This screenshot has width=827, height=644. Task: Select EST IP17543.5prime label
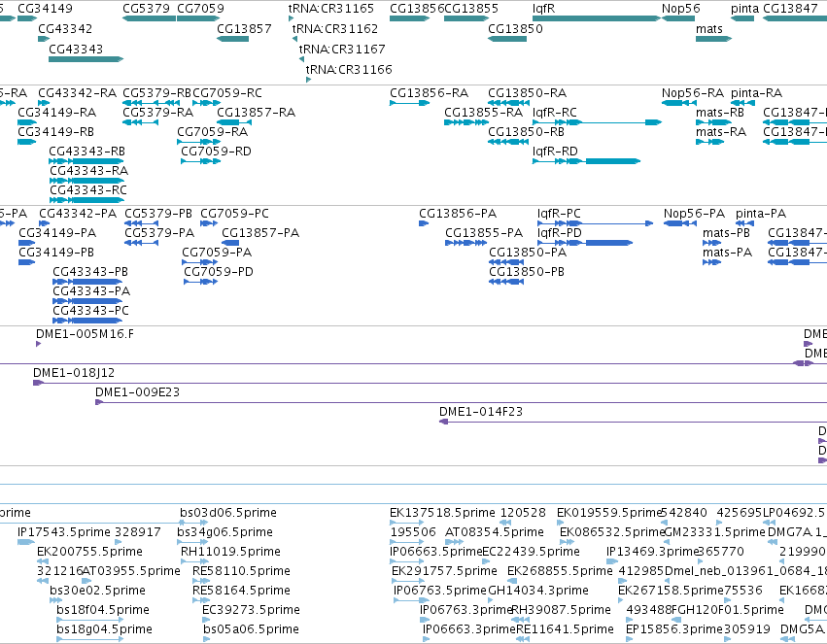pos(64,532)
